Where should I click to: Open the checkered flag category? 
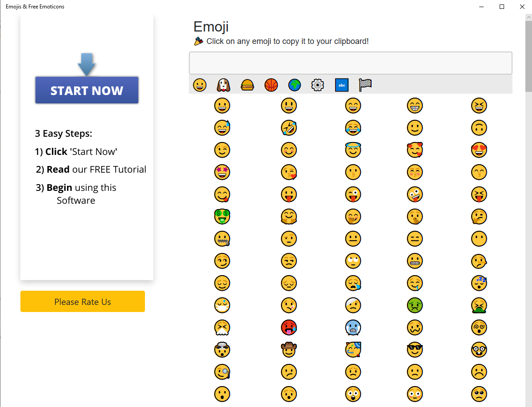365,84
